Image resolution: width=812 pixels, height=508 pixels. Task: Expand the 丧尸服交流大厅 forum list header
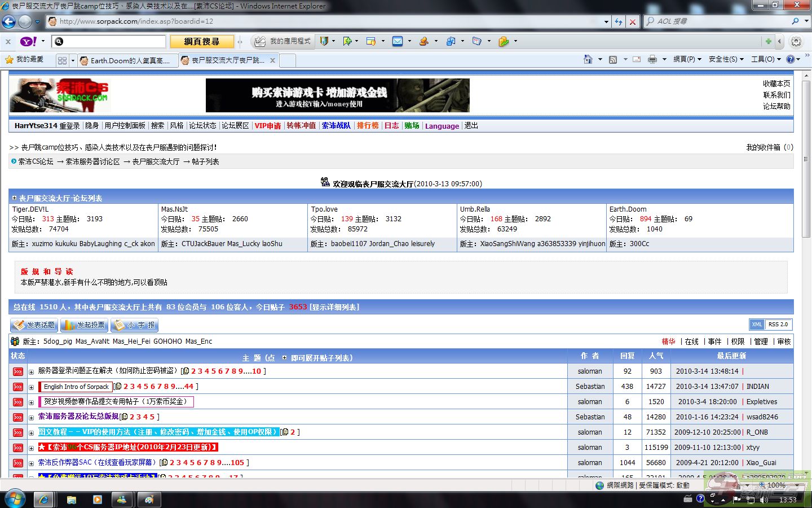pos(15,198)
